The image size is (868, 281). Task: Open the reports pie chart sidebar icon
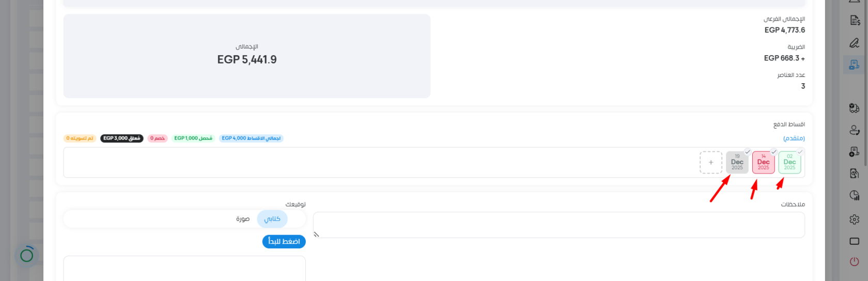pos(855,195)
